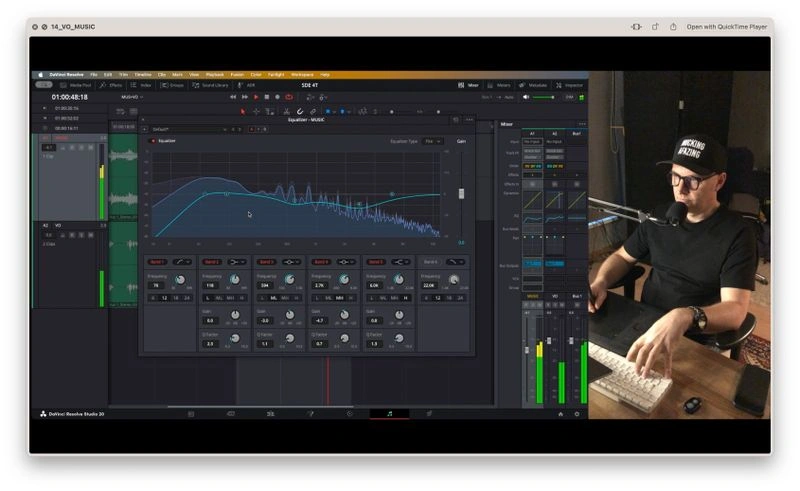Viewport: 800px width, 491px height.
Task: Open Band 1 filter shape dropdown
Action: pyautogui.click(x=182, y=262)
